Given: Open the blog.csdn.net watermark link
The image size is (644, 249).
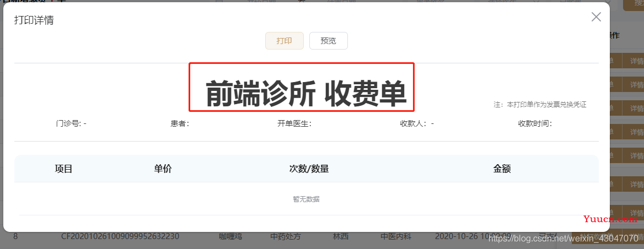Looking at the screenshot, I should coord(565,237).
